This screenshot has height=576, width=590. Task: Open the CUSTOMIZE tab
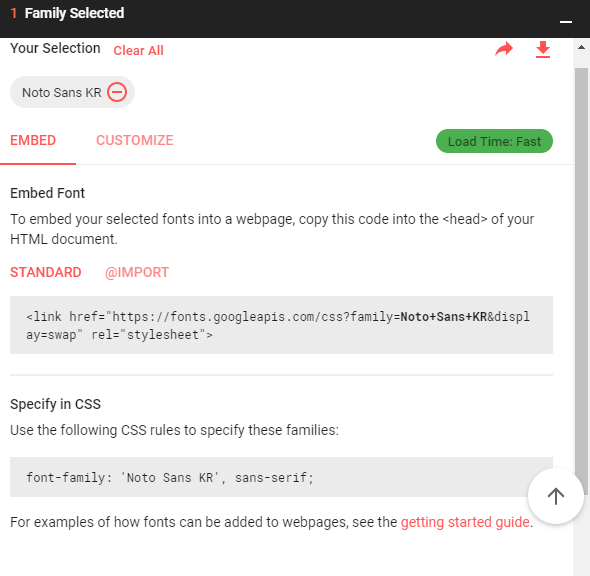pyautogui.click(x=135, y=140)
